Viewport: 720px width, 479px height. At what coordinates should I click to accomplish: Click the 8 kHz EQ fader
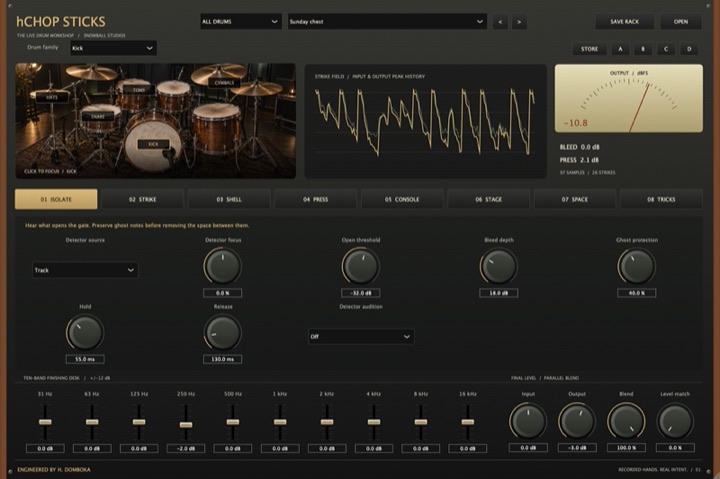pyautogui.click(x=421, y=422)
